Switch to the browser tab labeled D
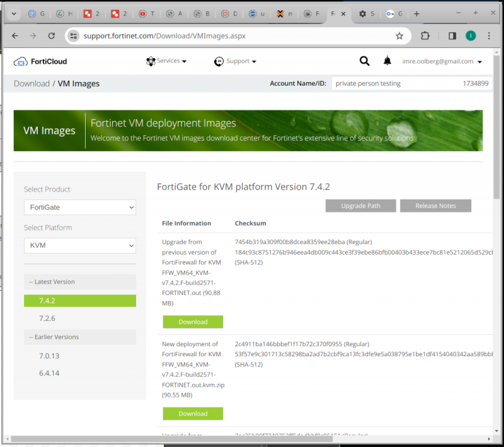 pyautogui.click(x=229, y=14)
